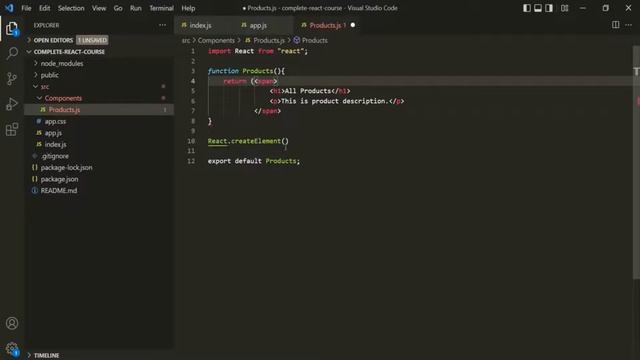Toggle bottom panel layout icon

coord(538,8)
